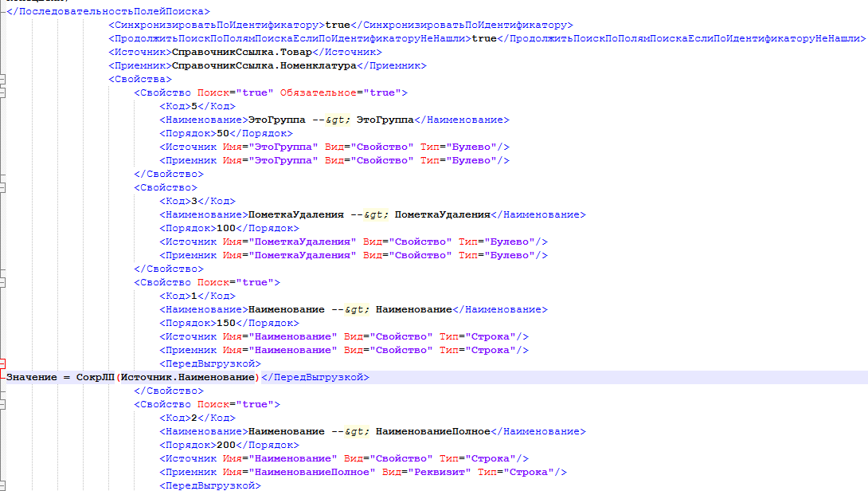Click the closing ПоследовательностьПолейПоиска tag
This screenshot has width=868, height=491.
click(x=108, y=11)
